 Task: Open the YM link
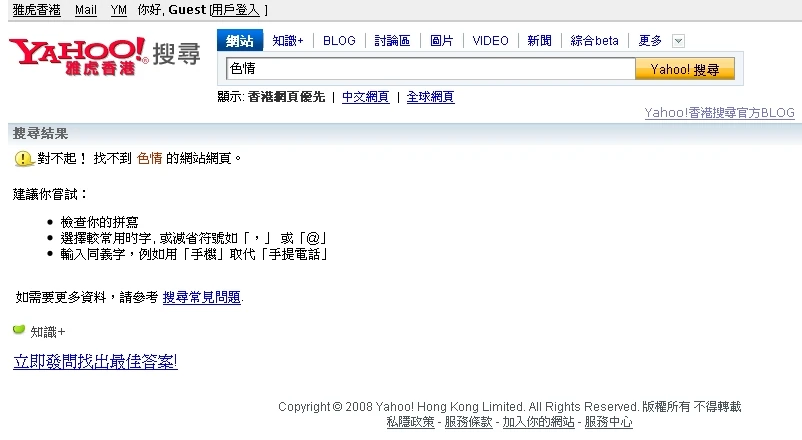pyautogui.click(x=119, y=10)
